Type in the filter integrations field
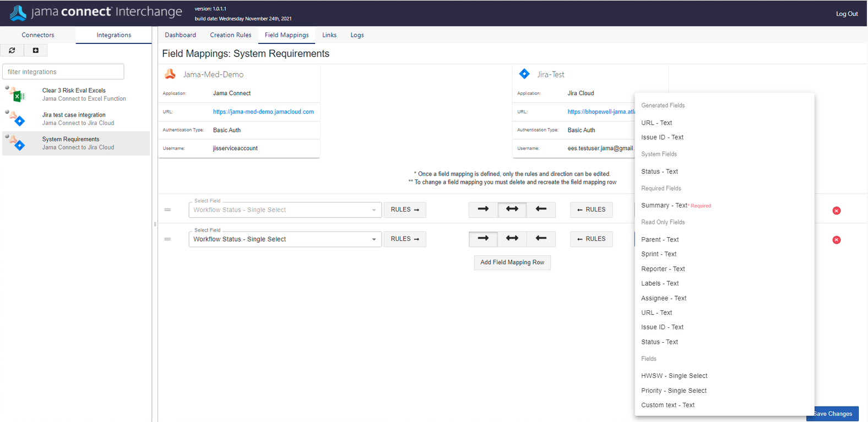The height and width of the screenshot is (422, 868). click(x=63, y=72)
